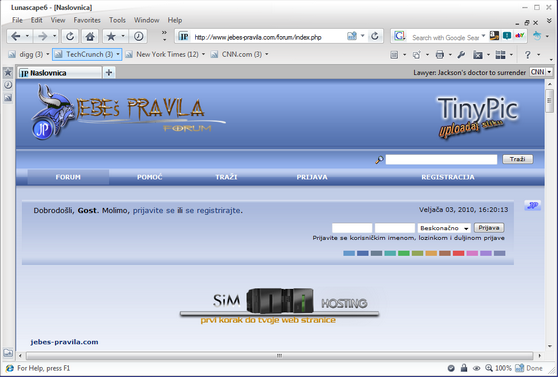Click the address bar reload arrow icon
558x377 pixels.
click(x=375, y=36)
